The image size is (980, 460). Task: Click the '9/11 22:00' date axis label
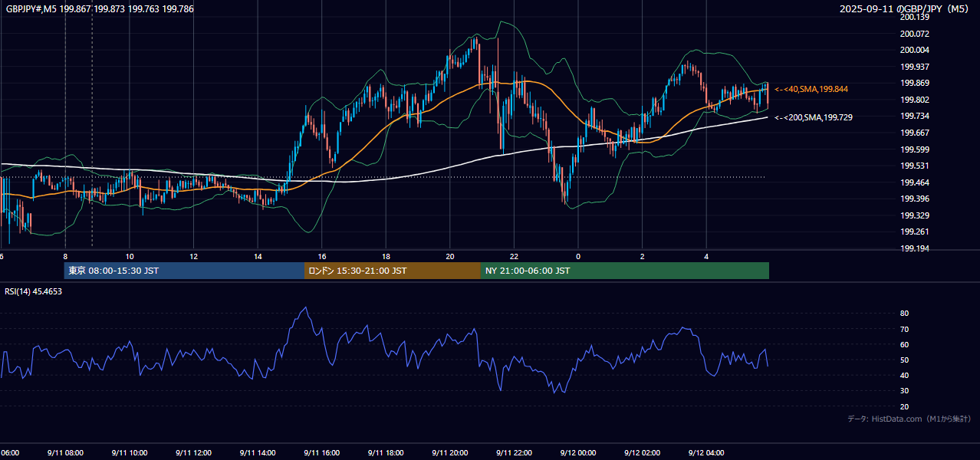(514, 453)
